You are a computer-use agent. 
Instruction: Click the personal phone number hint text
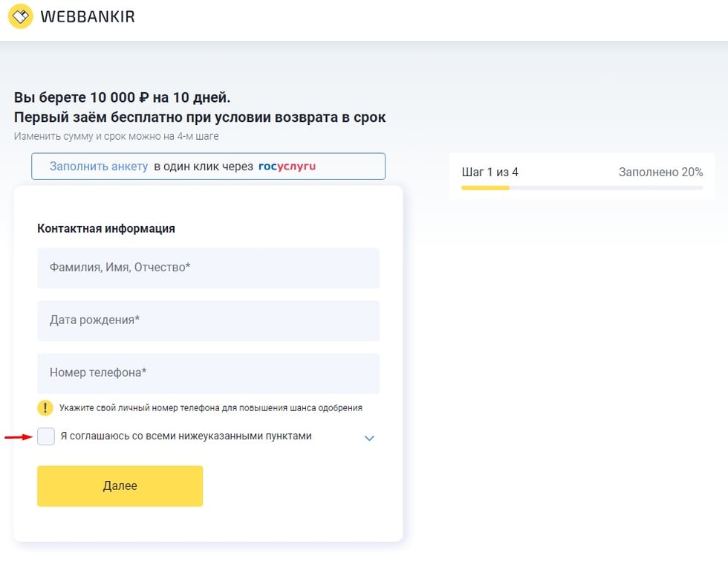[x=211, y=408]
